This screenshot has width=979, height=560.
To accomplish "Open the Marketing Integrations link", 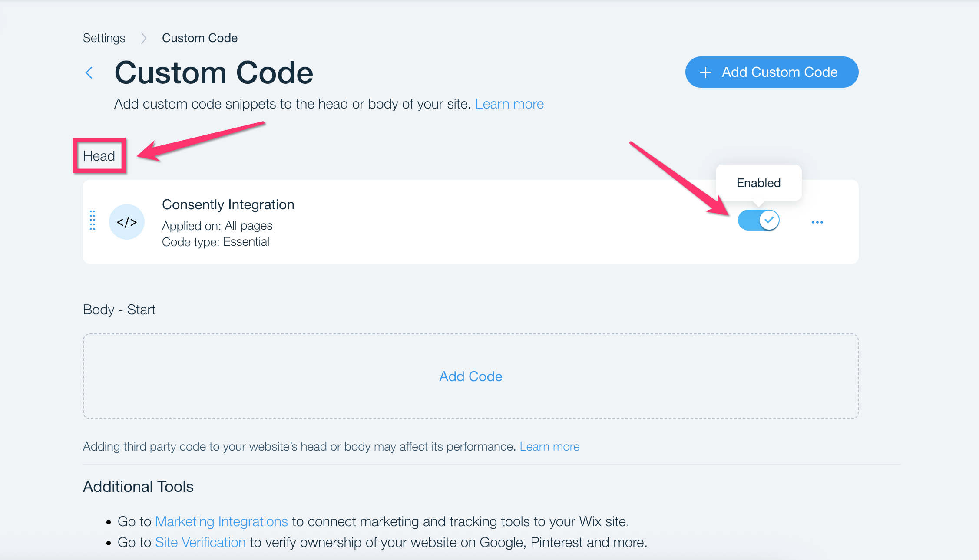I will (221, 521).
